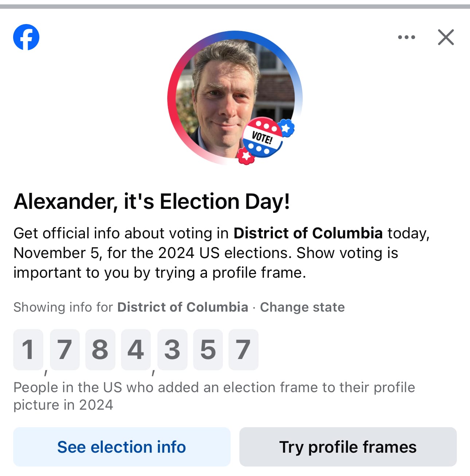The image size is (470, 476).
Task: Click the Change state link
Action: pos(302,307)
